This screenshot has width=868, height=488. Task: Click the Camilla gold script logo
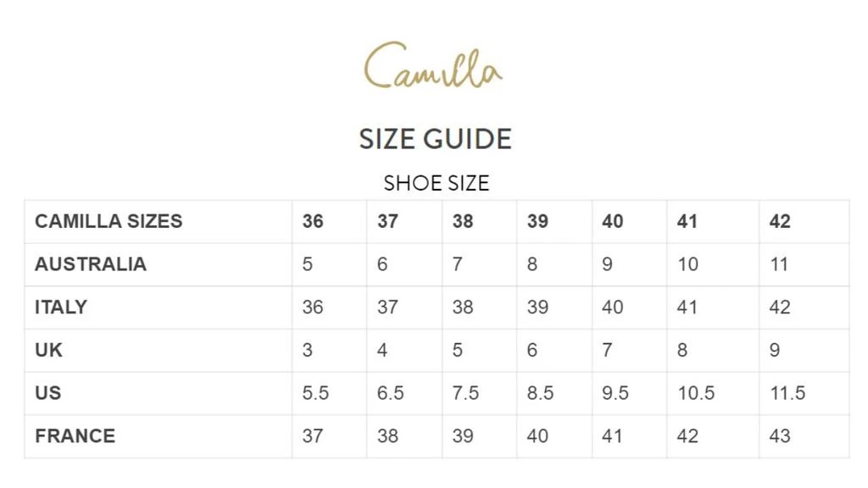tap(433, 65)
